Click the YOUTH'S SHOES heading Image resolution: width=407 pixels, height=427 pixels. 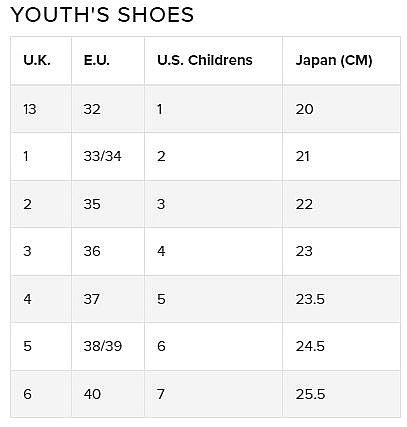point(102,15)
